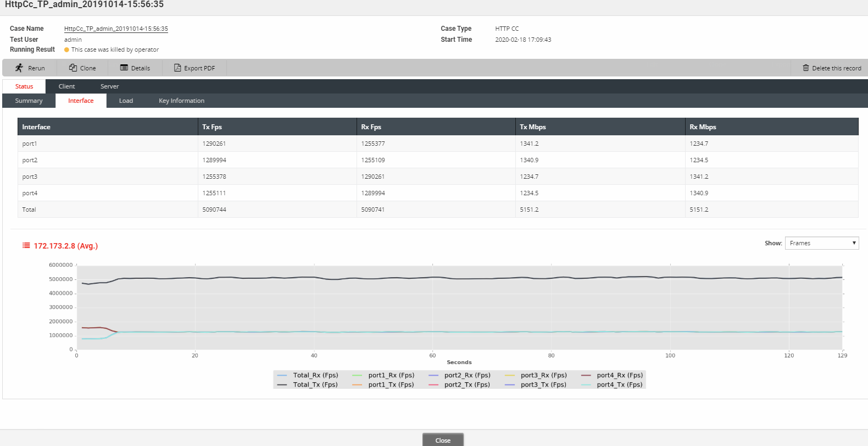
Task: Click the Close button
Action: click(x=443, y=440)
